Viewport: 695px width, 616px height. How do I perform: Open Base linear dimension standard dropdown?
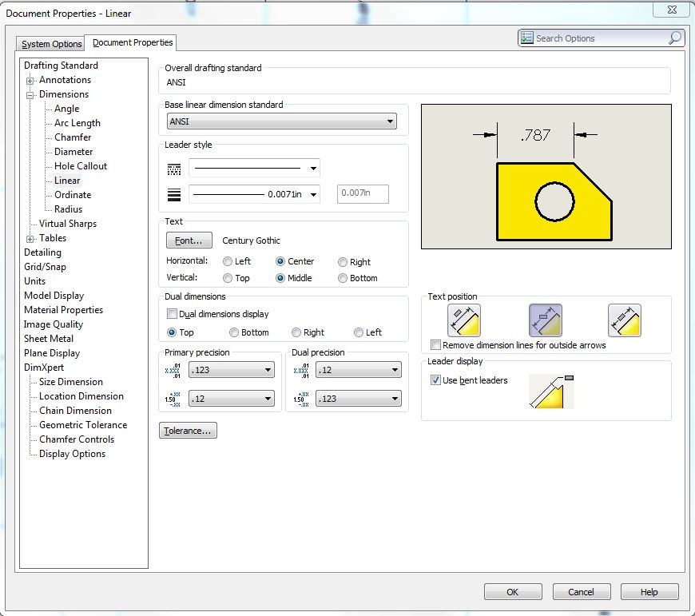(x=281, y=121)
